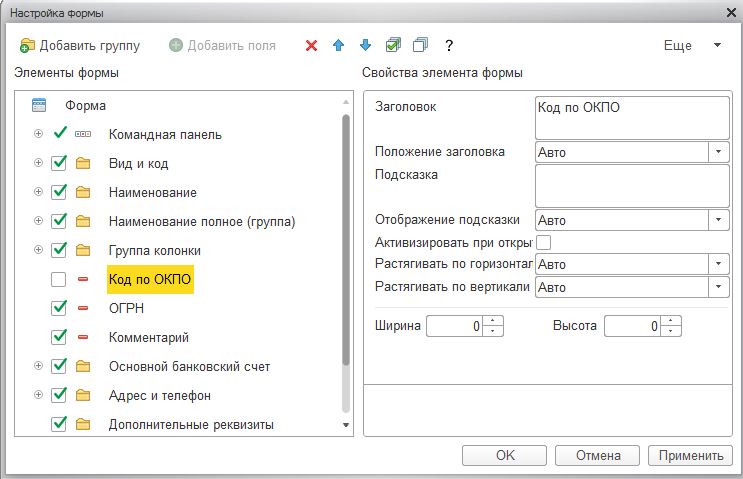Click the Подсказка text field
This screenshot has width=743, height=479.
point(632,186)
